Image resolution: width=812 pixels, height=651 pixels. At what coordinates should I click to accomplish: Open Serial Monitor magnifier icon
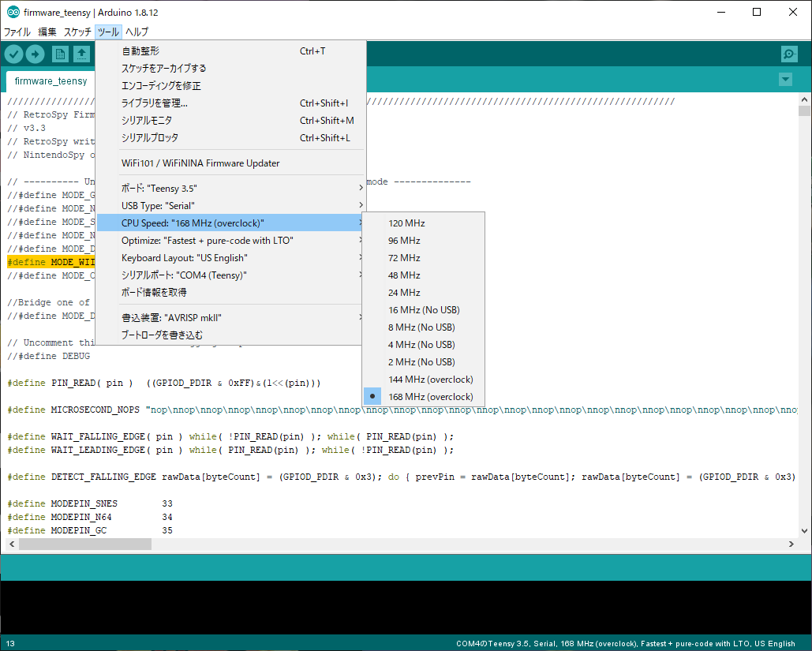(789, 54)
